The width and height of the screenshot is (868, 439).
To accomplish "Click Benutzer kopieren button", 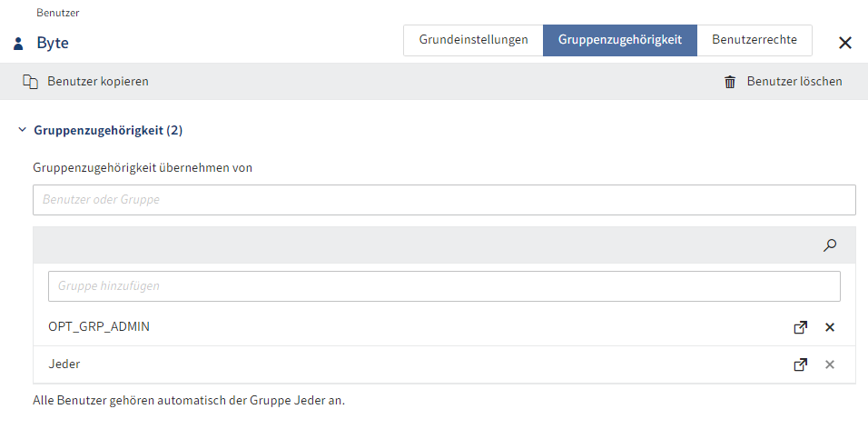I will pos(86,82).
